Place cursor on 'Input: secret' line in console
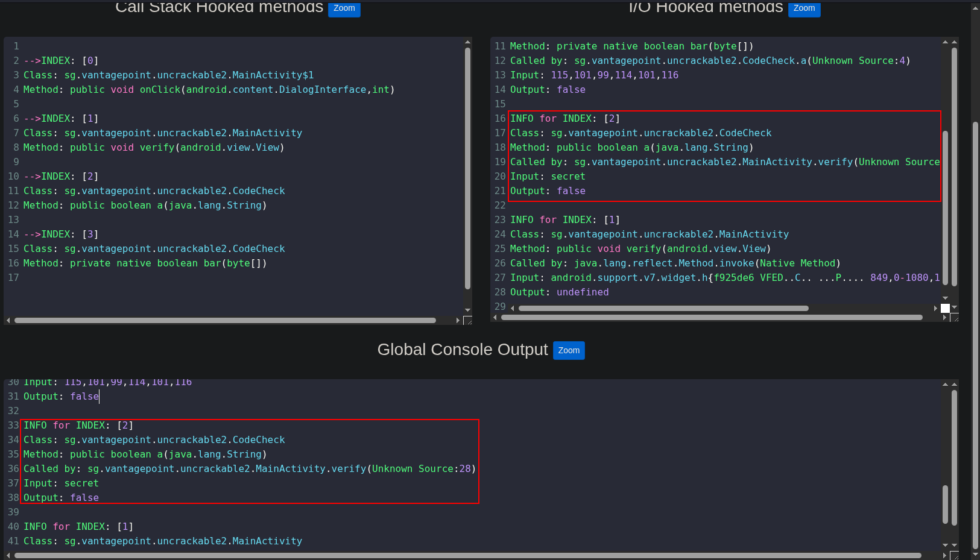980x560 pixels. (81, 483)
